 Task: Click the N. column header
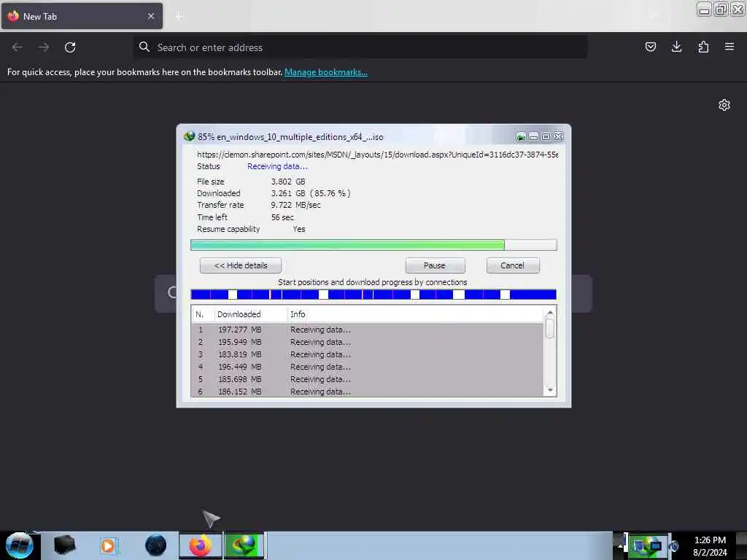pos(202,314)
